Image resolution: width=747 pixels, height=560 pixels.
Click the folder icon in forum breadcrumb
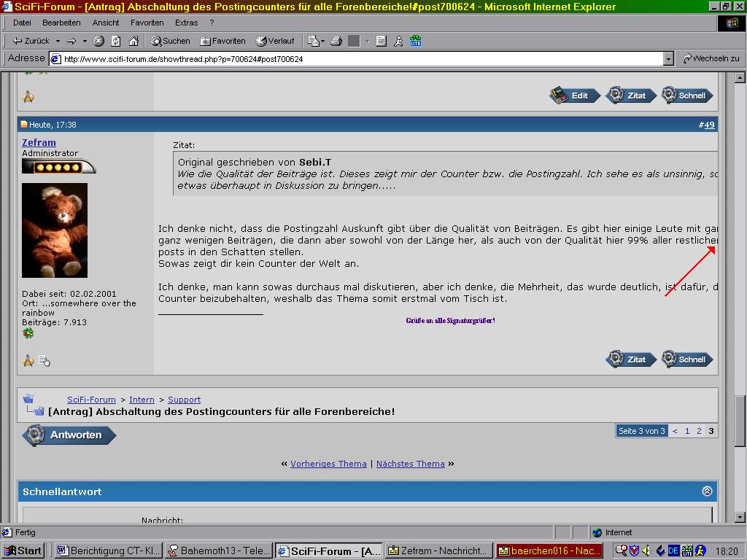(28, 399)
